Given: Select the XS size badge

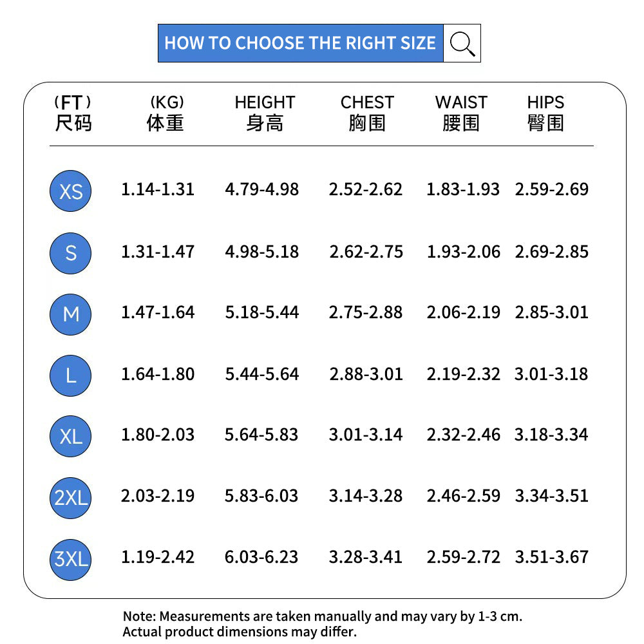Looking at the screenshot, I should (x=71, y=191).
